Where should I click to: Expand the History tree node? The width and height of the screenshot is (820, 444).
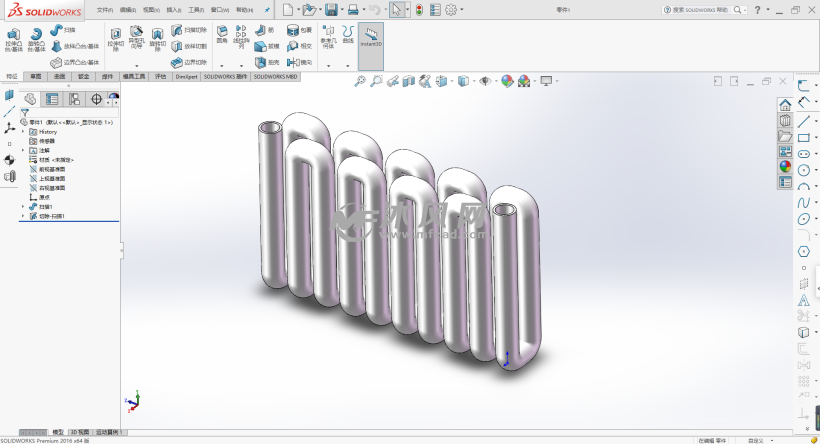click(x=25, y=132)
